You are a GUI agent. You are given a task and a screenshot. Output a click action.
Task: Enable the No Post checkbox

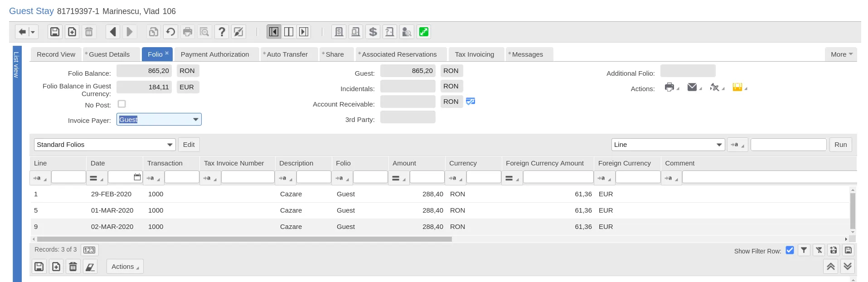(121, 104)
